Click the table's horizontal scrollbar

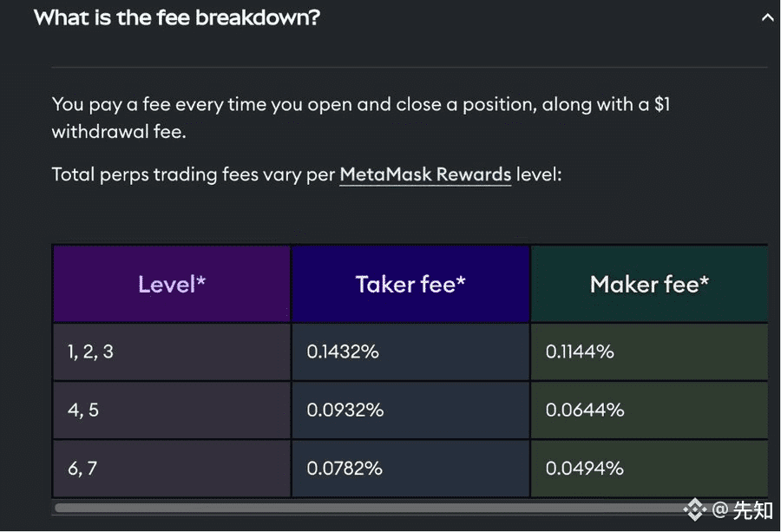click(364, 508)
